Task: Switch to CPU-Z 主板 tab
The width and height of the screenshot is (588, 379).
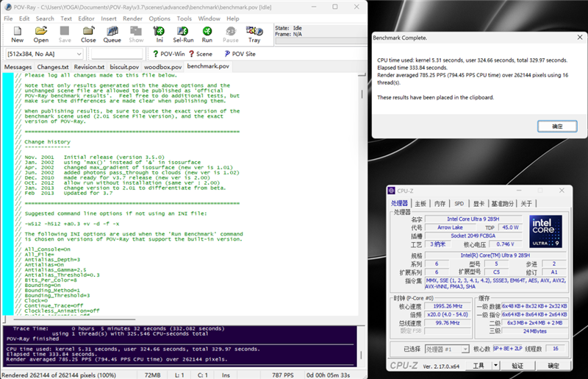Action: pyautogui.click(x=420, y=204)
